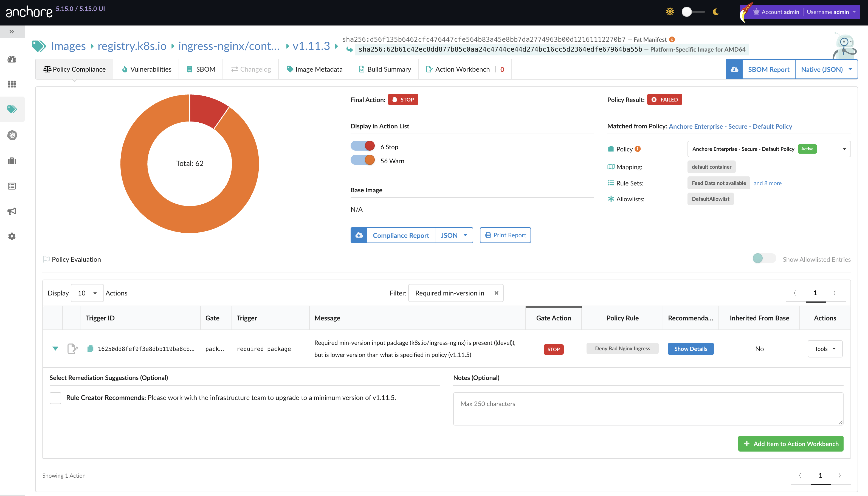Click Add Item to Action Workbench

pos(791,444)
